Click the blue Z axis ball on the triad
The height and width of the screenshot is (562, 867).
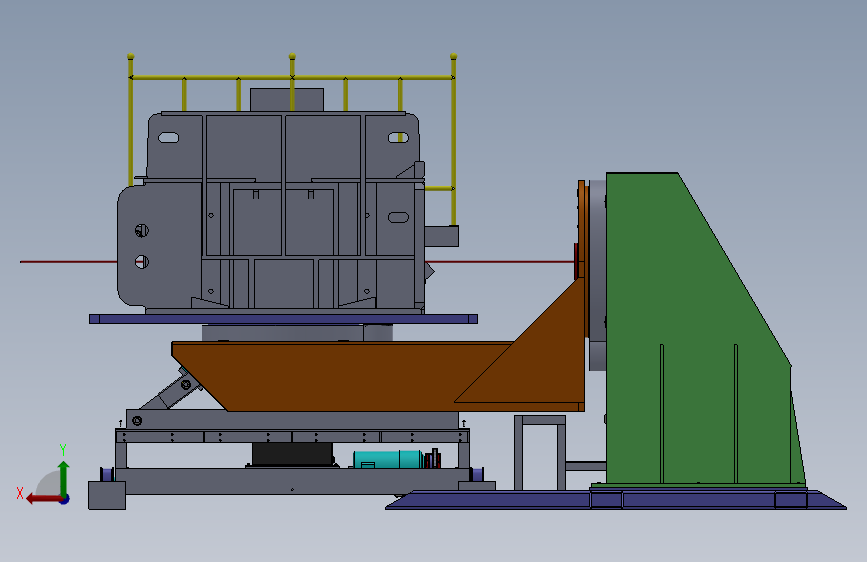[65, 499]
